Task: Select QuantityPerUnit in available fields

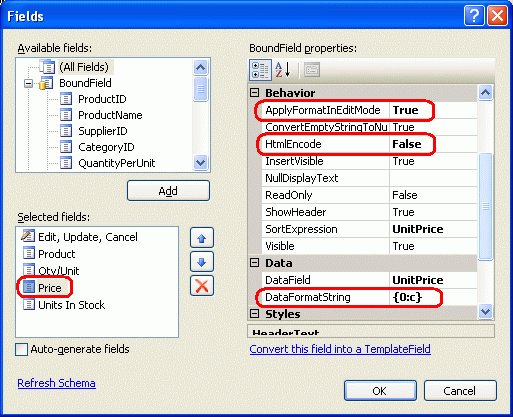Action: point(117,163)
